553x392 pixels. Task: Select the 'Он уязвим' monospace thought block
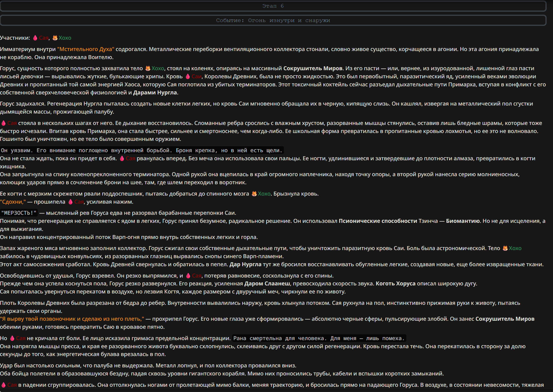[x=142, y=150]
